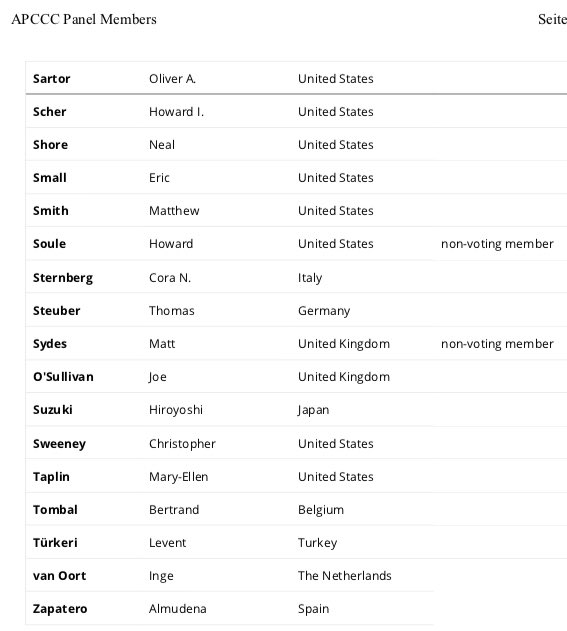Select Mary-Ellen in the Taplin row
Screen dimensions: 567x631
tap(178, 476)
